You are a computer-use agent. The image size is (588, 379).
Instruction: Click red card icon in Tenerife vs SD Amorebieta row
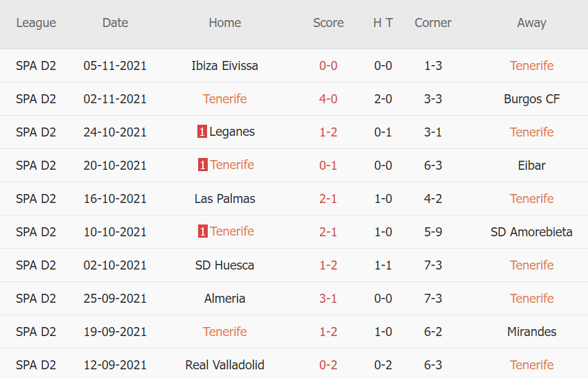(202, 232)
